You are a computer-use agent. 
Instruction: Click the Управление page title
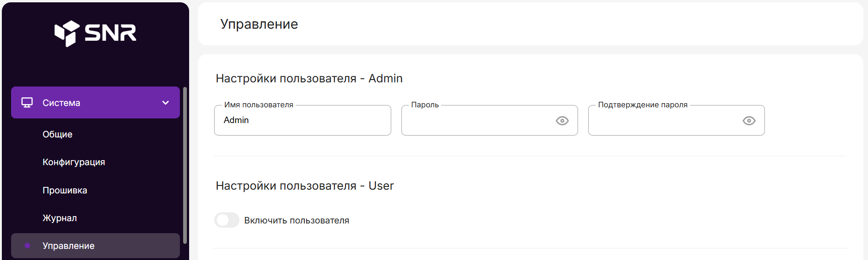click(x=259, y=24)
